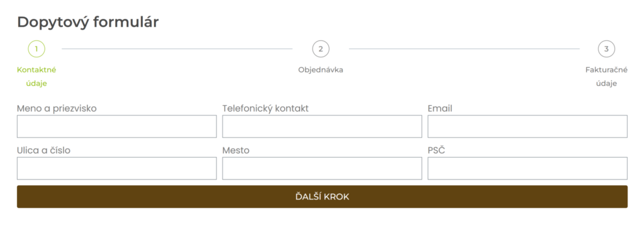
Task: Switch to the Objednávka step label
Action: coord(321,70)
